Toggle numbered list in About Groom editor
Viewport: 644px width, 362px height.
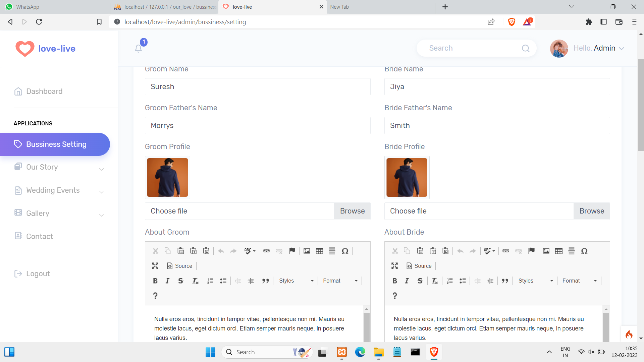(x=210, y=281)
